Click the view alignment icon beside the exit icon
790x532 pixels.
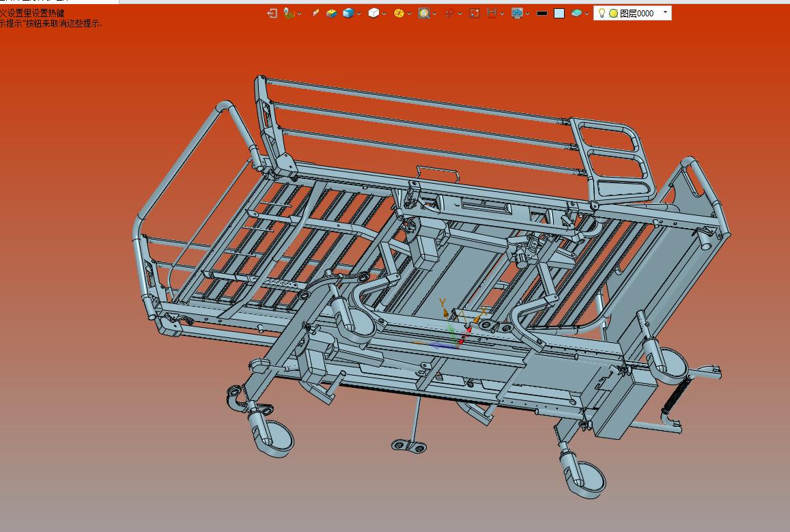tap(289, 14)
